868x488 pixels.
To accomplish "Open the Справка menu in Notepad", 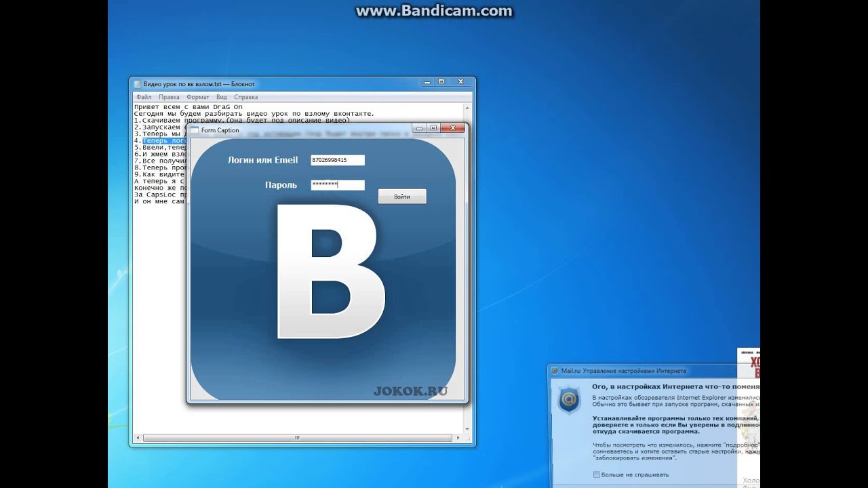I will click(245, 97).
